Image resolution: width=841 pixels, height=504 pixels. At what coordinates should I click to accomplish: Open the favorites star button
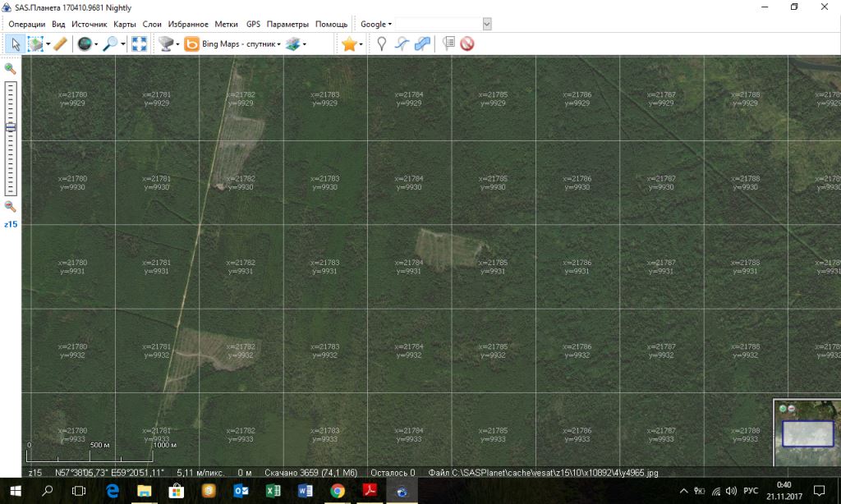[349, 44]
